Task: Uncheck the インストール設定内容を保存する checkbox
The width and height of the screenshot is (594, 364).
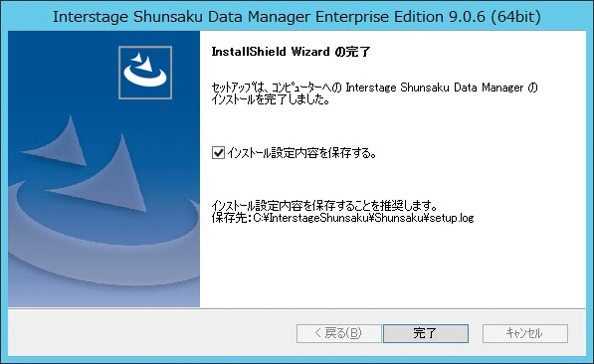Action: coord(218,153)
